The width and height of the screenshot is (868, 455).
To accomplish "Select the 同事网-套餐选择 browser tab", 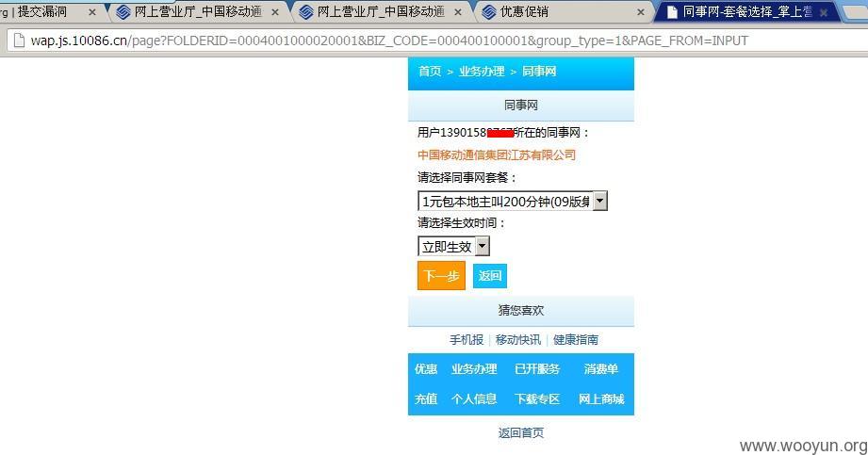I will (x=747, y=11).
